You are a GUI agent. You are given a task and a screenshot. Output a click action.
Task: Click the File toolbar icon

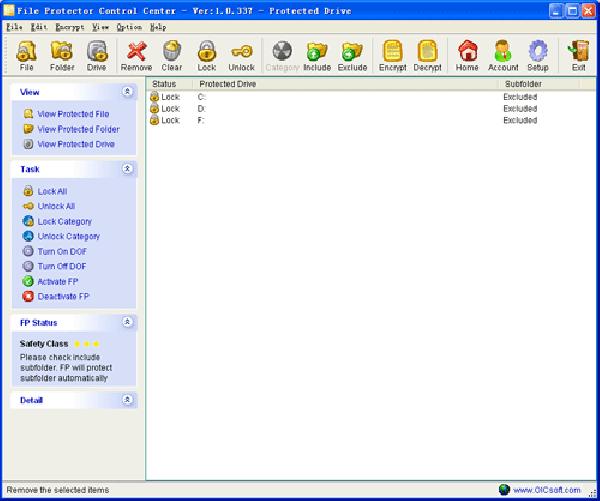[x=26, y=55]
